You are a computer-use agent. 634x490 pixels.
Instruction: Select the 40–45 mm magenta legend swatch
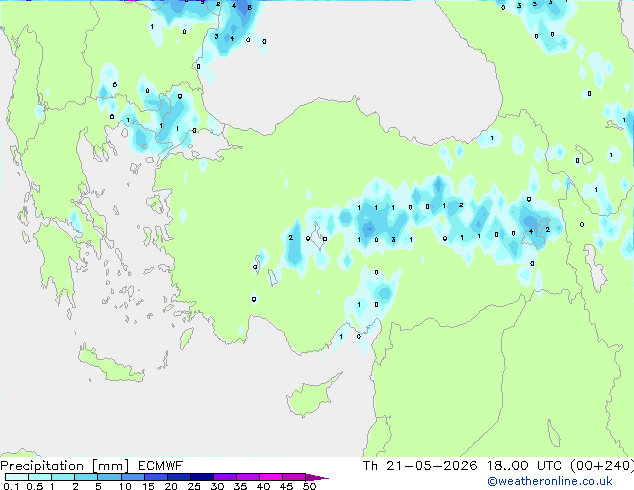click(x=271, y=477)
